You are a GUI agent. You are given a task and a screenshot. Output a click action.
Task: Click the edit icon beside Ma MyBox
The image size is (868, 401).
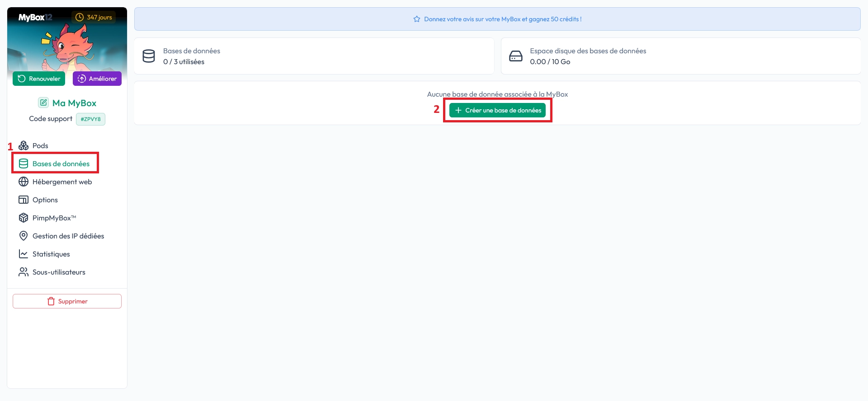pos(43,103)
